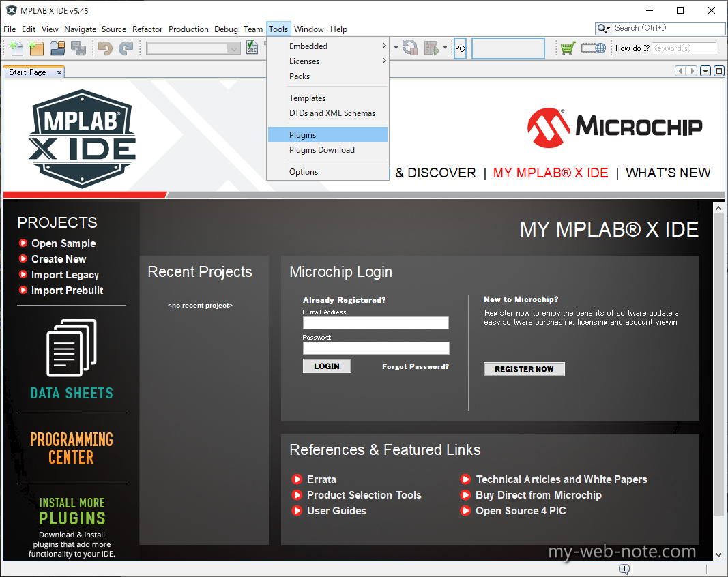
Task: Open the Microchip store shopping cart icon
Action: click(567, 48)
